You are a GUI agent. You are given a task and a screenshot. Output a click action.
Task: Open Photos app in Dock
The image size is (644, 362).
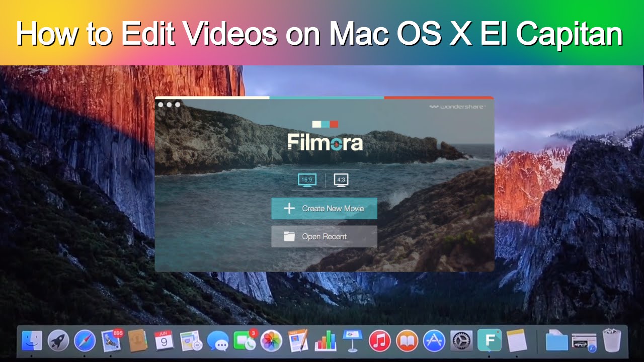click(x=271, y=341)
